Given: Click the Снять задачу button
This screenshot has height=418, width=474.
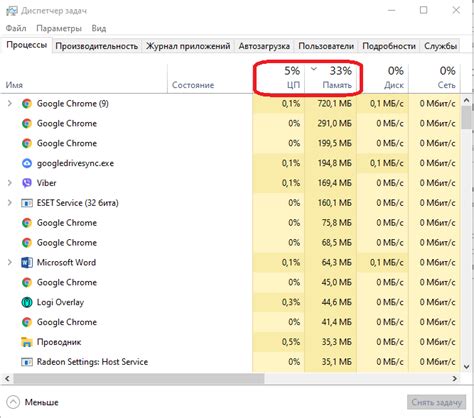Looking at the screenshot, I should 436,402.
